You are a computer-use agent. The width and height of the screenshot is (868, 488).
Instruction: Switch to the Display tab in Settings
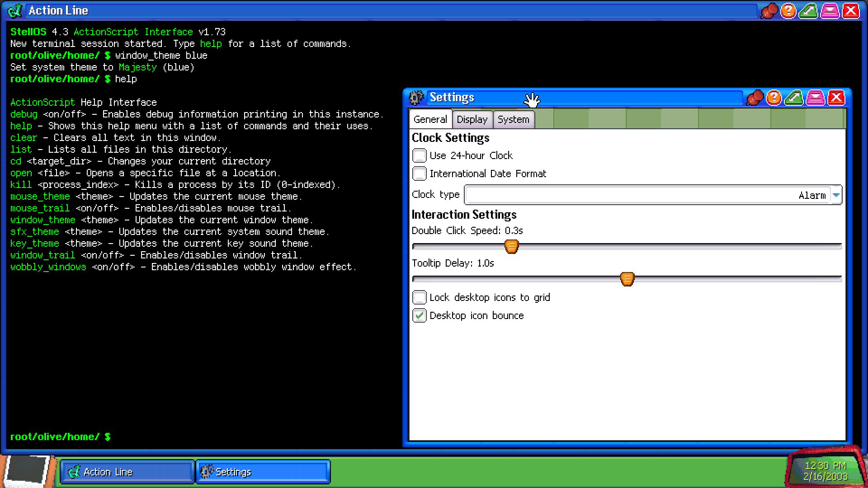pos(472,119)
